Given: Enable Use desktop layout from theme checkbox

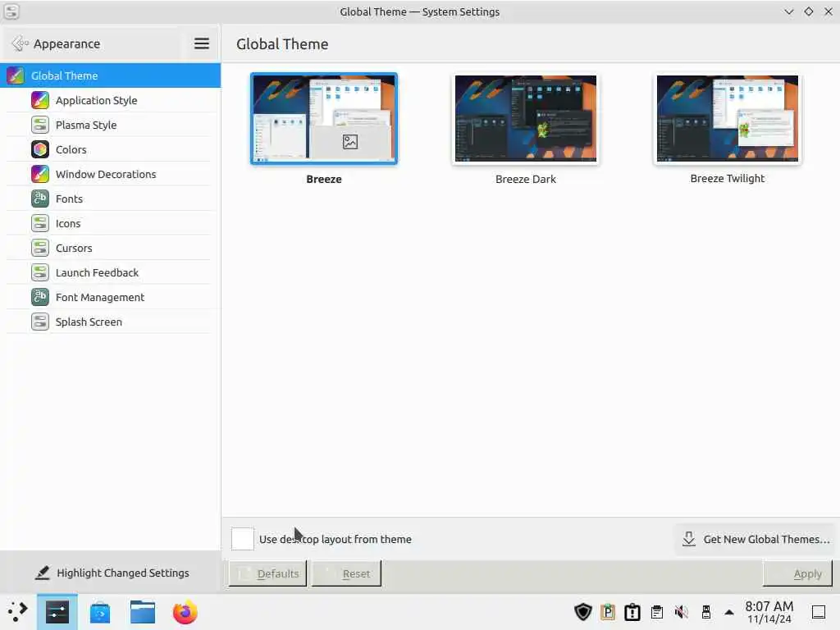Looking at the screenshot, I should [x=242, y=539].
